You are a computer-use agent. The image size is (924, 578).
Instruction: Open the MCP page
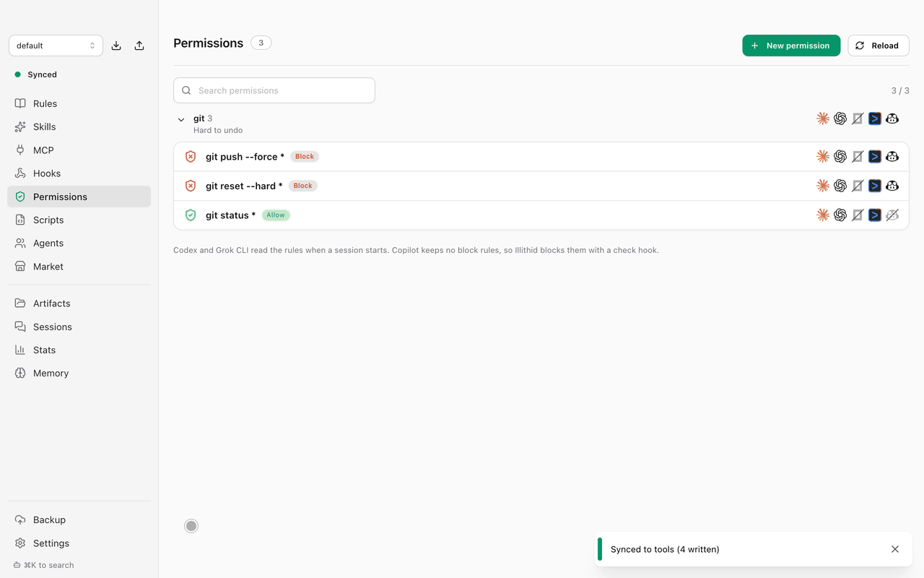79,150
